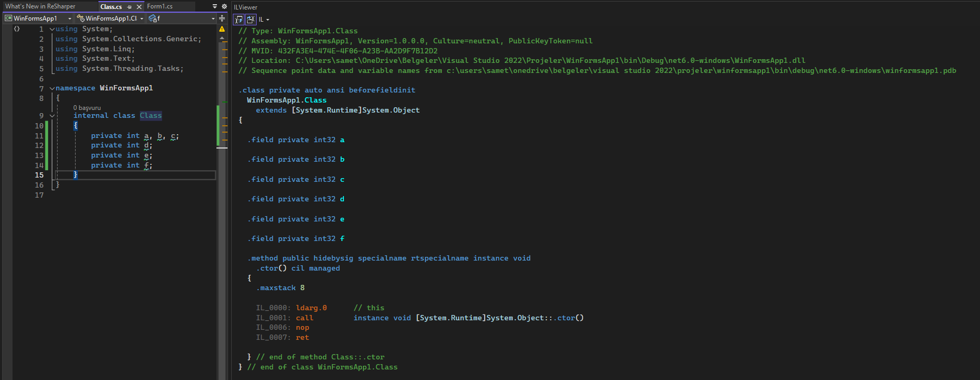The image size is (980, 380).
Task: Switch to What's New in ReSharper tab
Action: click(x=40, y=6)
